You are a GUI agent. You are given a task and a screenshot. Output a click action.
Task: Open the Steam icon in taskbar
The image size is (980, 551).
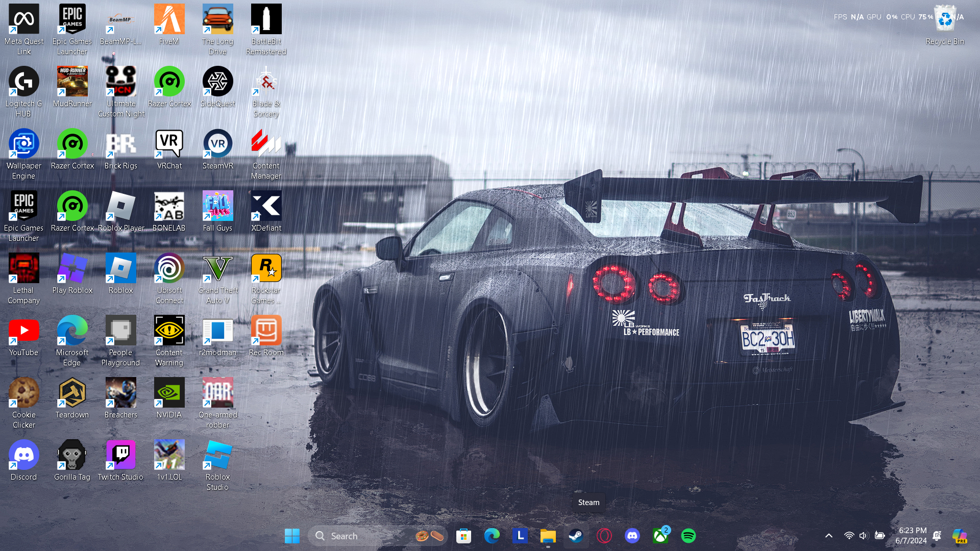pyautogui.click(x=576, y=536)
